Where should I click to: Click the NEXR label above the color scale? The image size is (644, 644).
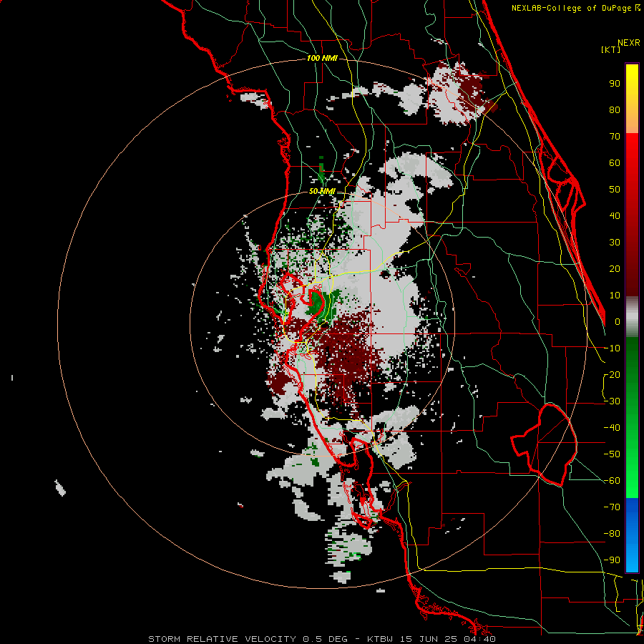tap(628, 43)
